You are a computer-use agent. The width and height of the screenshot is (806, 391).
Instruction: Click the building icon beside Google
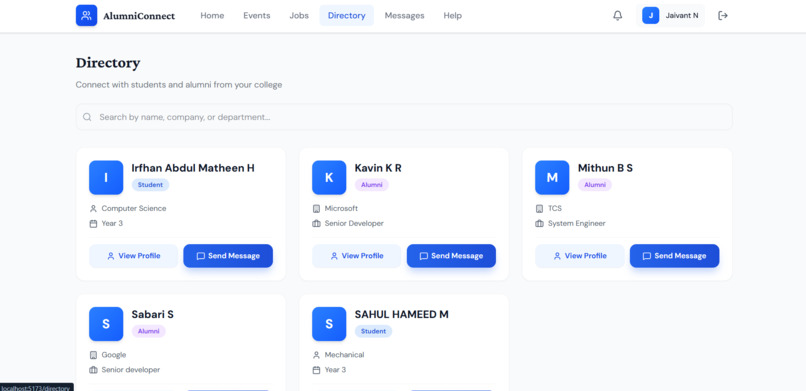tap(93, 355)
